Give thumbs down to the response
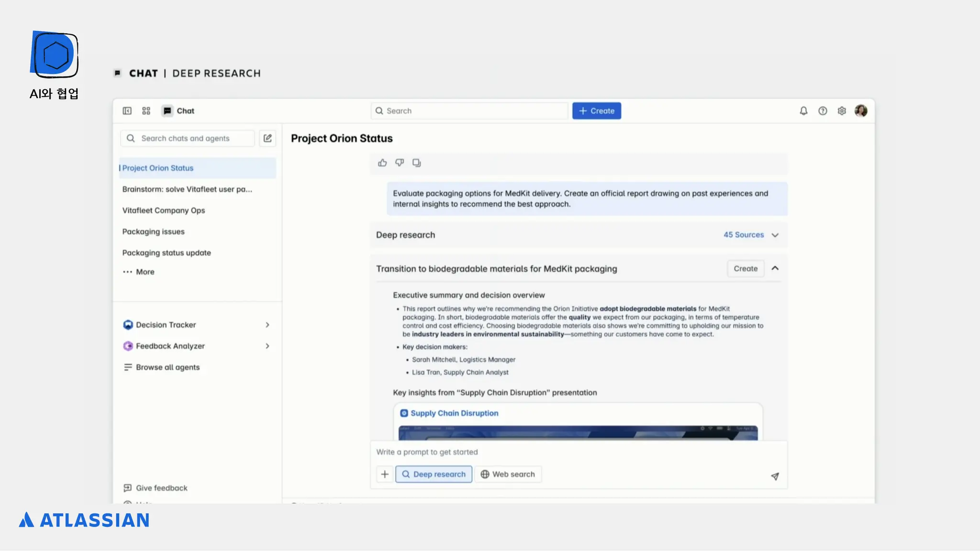Viewport: 980px width, 551px height. (400, 163)
